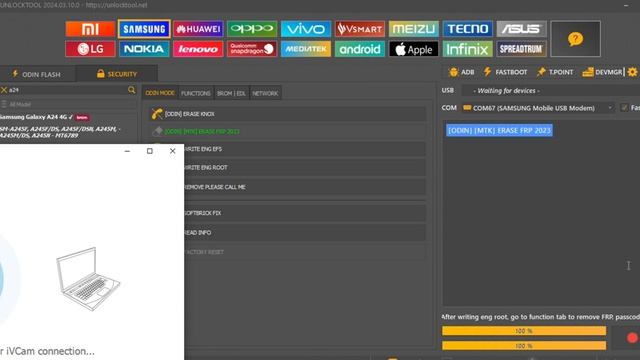Click the search magnifier icon
Screen dimensions: 640x360
click(x=131, y=90)
